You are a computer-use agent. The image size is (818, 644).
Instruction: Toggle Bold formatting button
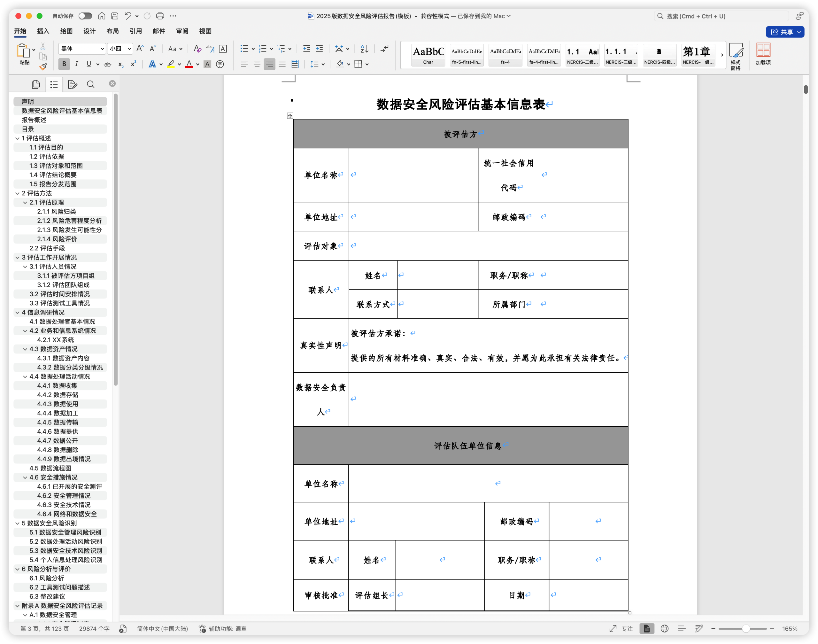64,64
